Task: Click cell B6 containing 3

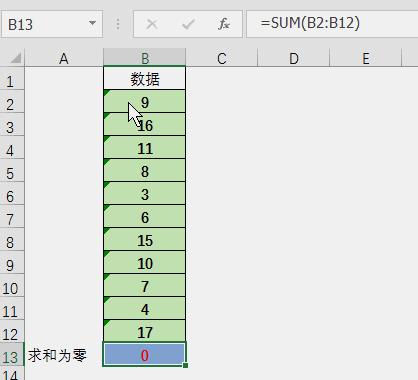Action: point(145,194)
